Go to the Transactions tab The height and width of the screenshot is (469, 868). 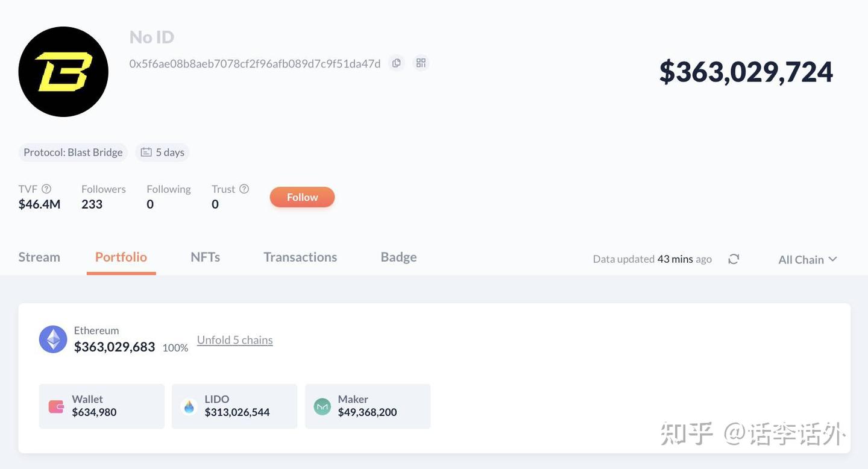[300, 257]
